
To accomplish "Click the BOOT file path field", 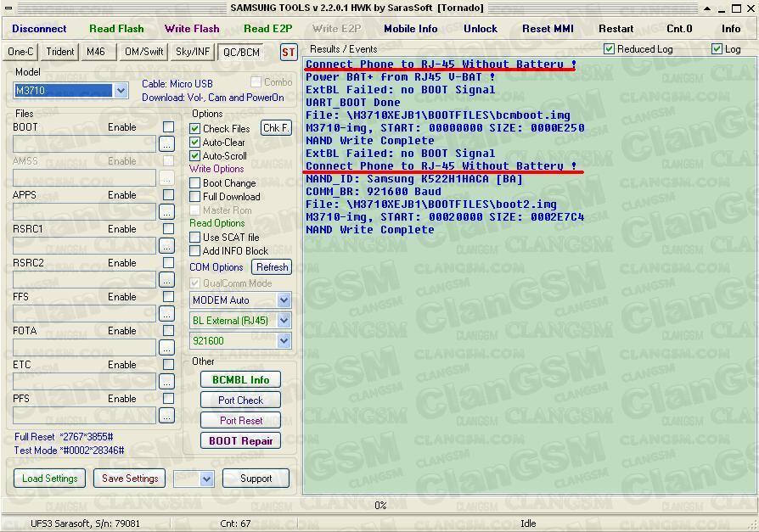I will [x=84, y=144].
